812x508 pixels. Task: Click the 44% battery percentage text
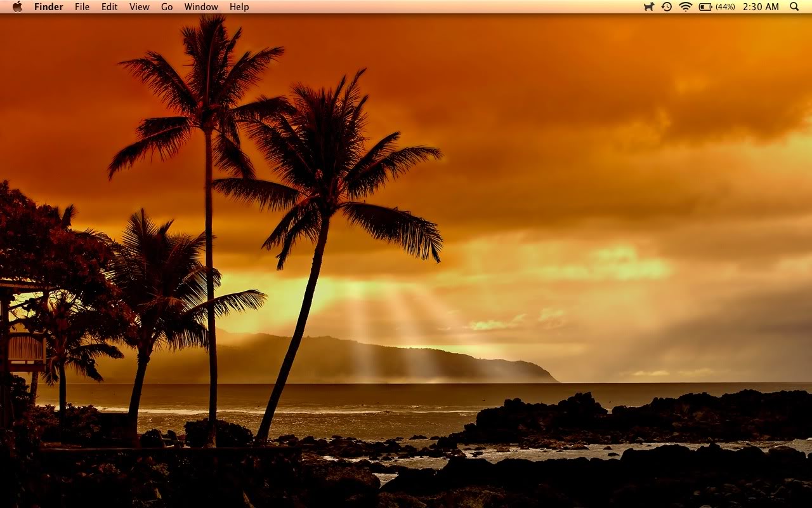(x=725, y=7)
